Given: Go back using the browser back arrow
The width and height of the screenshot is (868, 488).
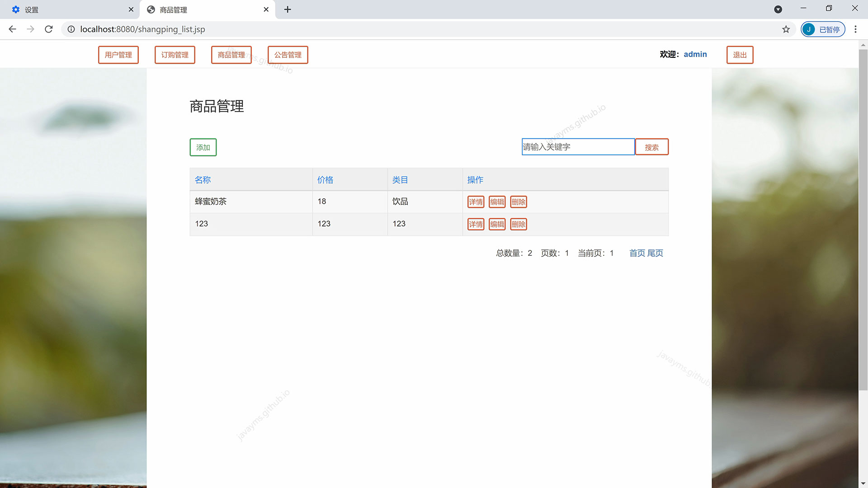Looking at the screenshot, I should point(12,29).
